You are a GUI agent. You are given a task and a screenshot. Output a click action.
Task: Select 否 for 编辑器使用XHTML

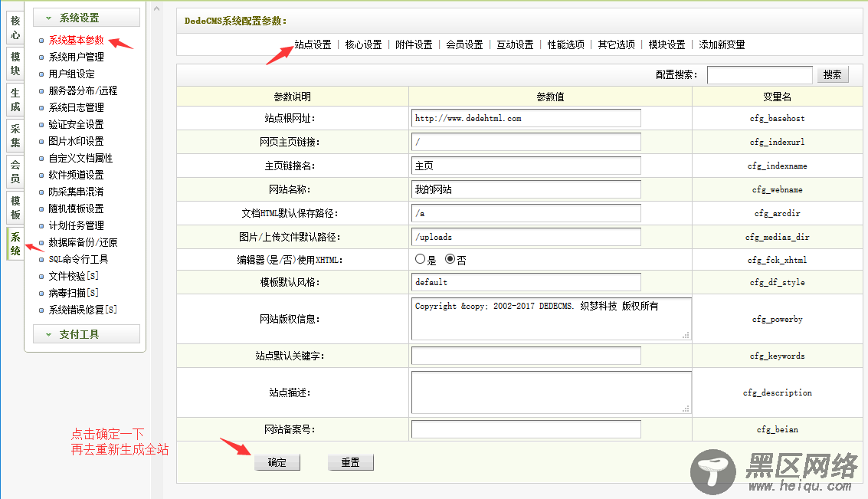(x=450, y=259)
